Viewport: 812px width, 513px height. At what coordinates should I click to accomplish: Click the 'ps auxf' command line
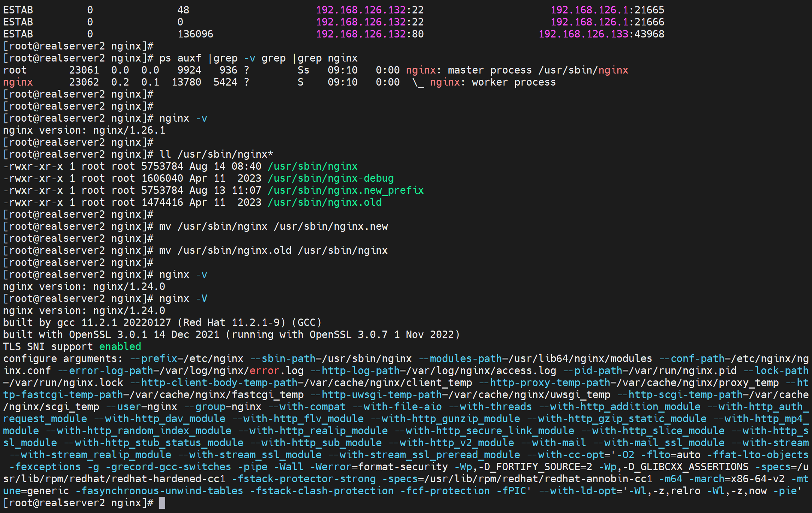tap(258, 58)
